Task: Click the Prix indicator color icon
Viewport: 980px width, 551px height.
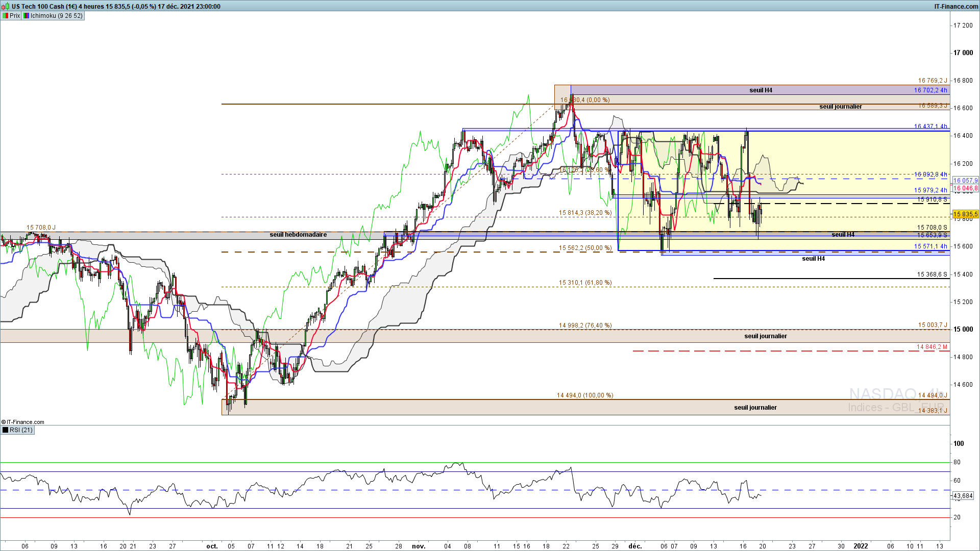Action: point(5,16)
